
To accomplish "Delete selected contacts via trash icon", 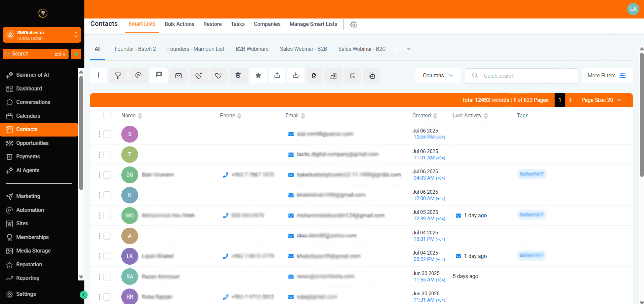I will (238, 76).
